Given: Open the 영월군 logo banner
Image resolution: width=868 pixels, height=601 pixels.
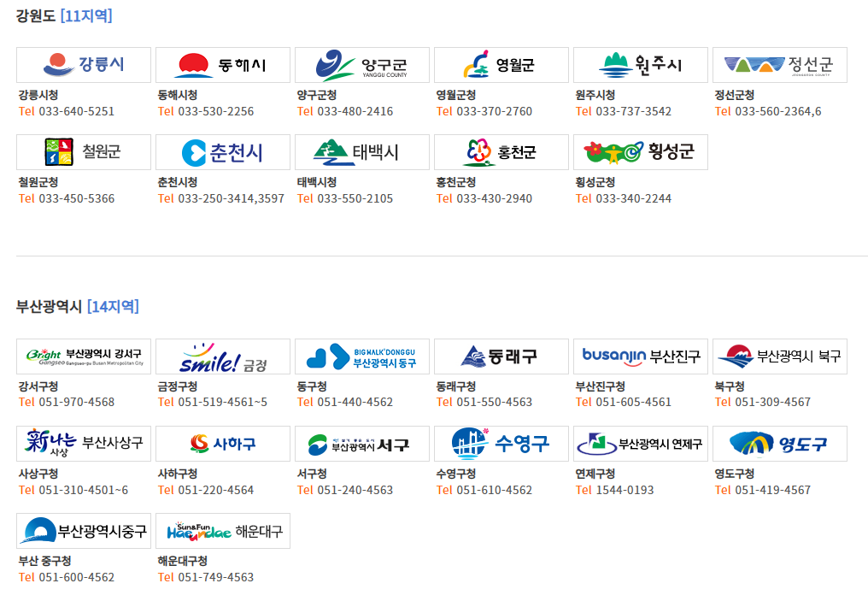Looking at the screenshot, I should (501, 65).
